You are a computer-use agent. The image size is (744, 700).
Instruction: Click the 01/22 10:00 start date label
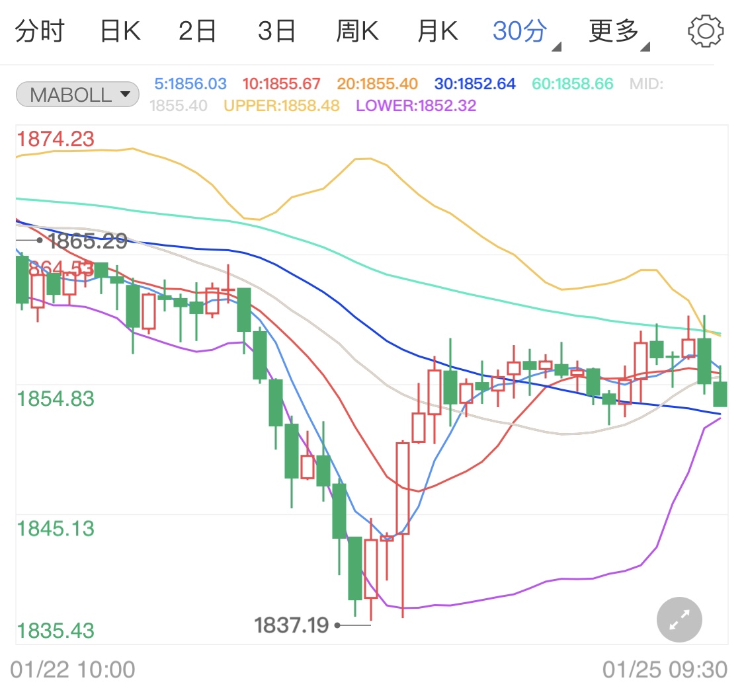(x=73, y=670)
